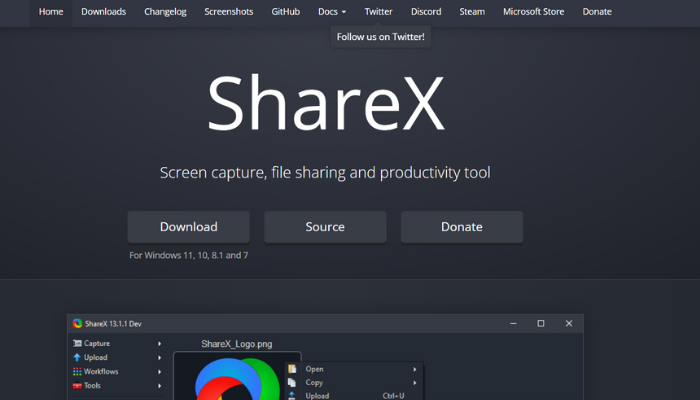Image resolution: width=700 pixels, height=400 pixels.
Task: Open the Steam store link
Action: coord(472,12)
